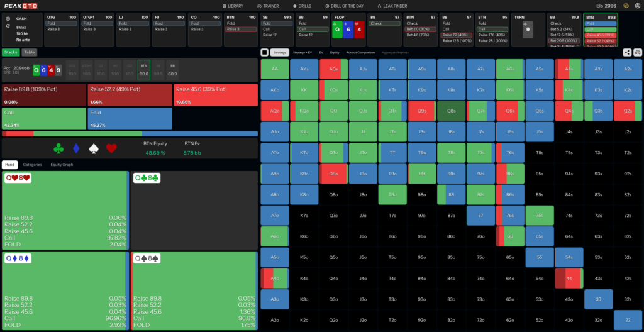Open the Q♦8♦ hand combo card
Viewport: 644px width, 332px height.
coord(65,291)
